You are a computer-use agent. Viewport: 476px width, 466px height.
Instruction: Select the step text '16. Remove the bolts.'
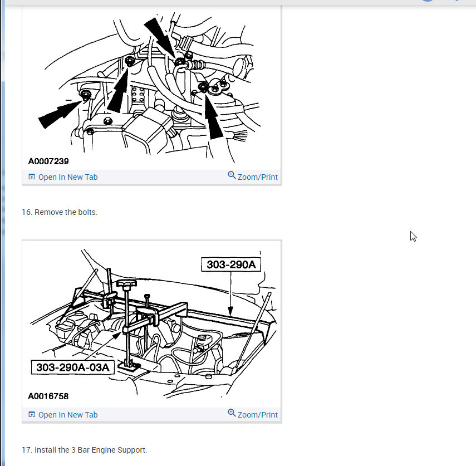(60, 212)
